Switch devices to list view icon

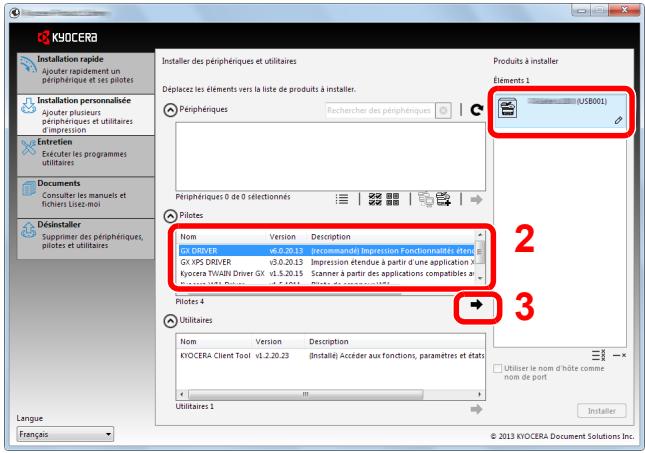click(342, 199)
